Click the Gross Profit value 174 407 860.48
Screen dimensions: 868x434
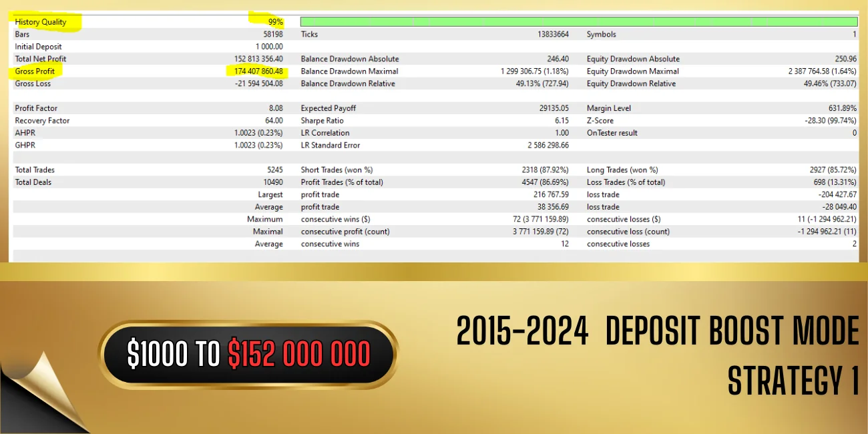coord(258,71)
